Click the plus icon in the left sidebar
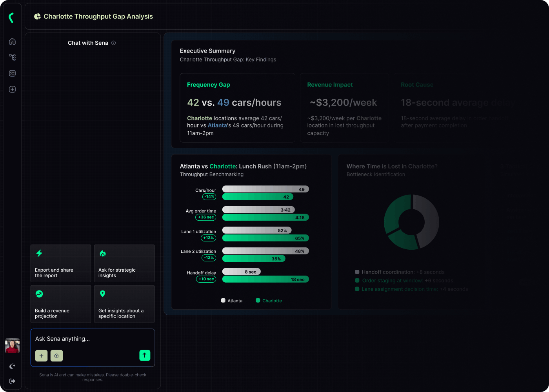Viewport: 549px width, 392px height. [12, 89]
